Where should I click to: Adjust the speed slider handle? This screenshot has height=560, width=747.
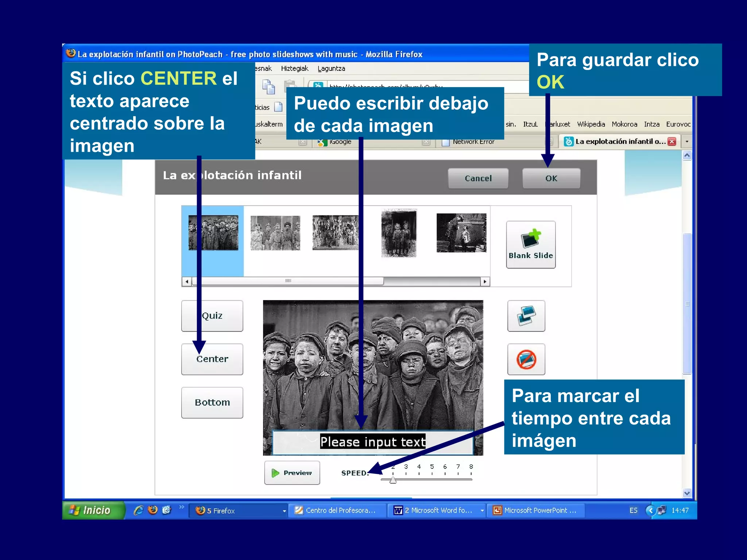click(393, 480)
